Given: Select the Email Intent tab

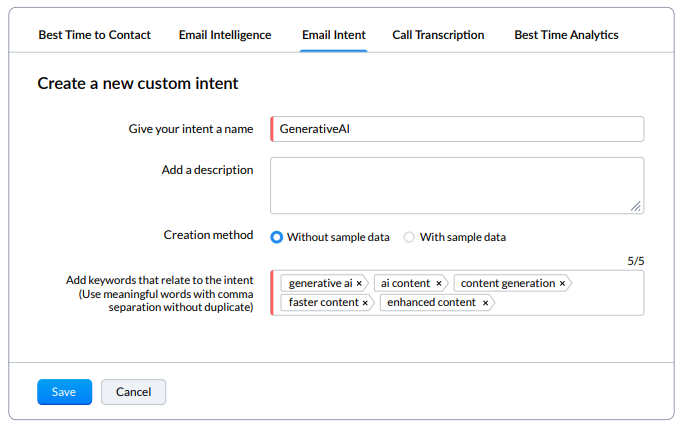Looking at the screenshot, I should [334, 35].
